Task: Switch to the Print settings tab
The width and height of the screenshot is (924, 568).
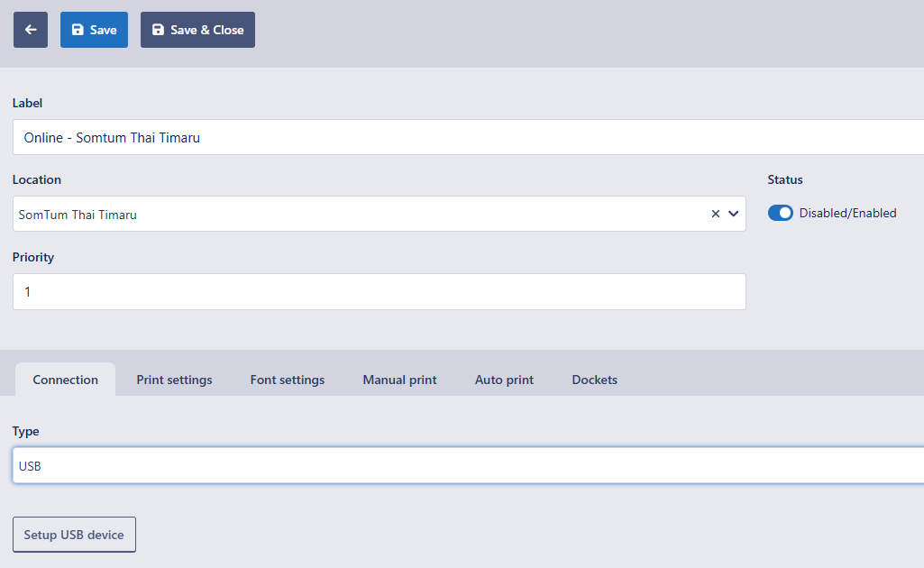Action: click(x=174, y=380)
